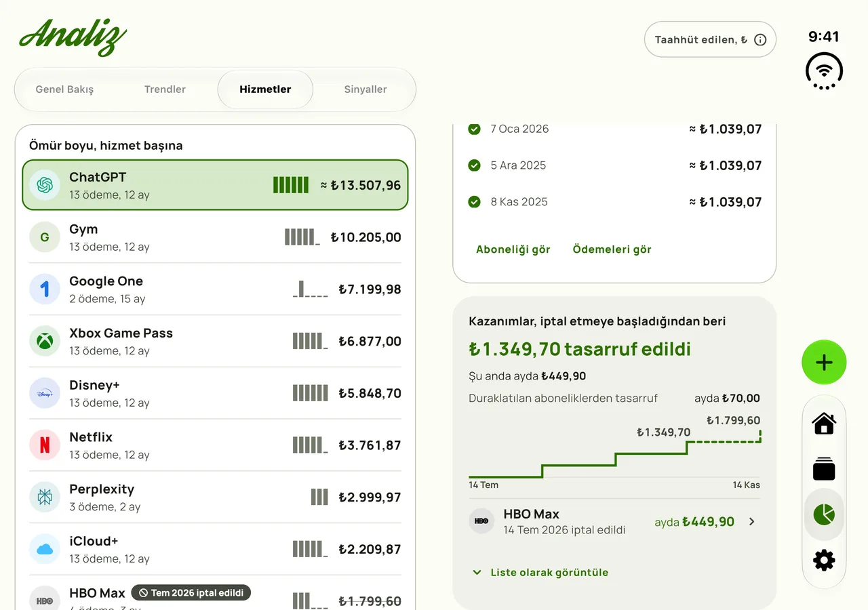Open the ChatGPT service logo icon
Viewport: 868px width, 610px height.
coord(45,185)
